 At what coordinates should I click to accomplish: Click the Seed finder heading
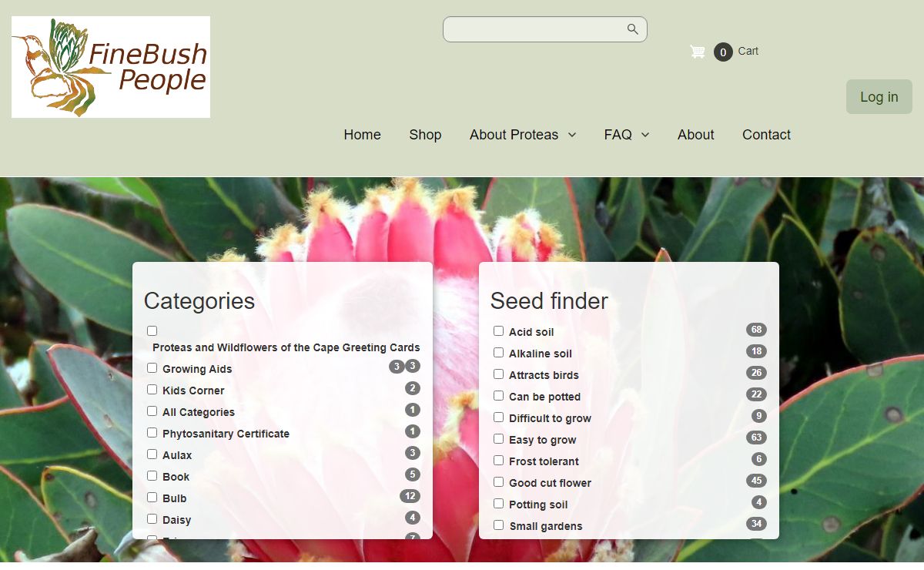click(x=549, y=301)
